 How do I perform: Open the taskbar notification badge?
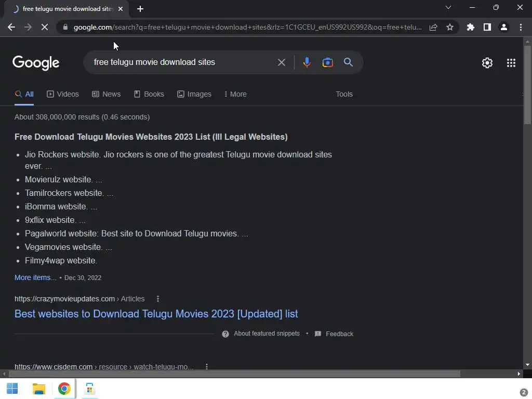[x=524, y=393]
